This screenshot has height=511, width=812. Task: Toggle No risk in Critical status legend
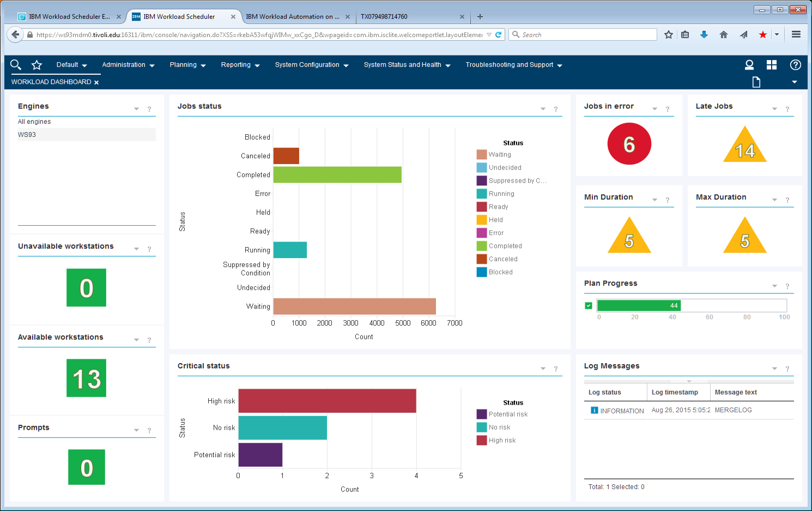pos(493,427)
